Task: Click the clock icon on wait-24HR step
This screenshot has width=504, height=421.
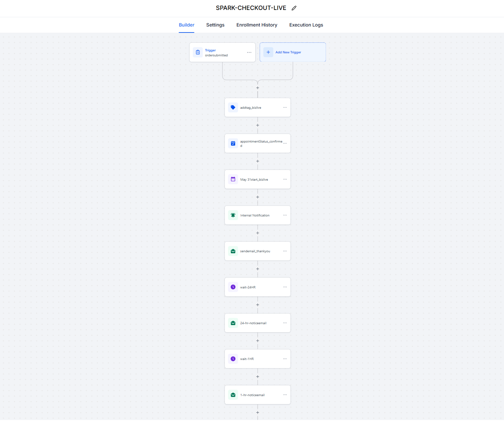Action: coord(233,287)
